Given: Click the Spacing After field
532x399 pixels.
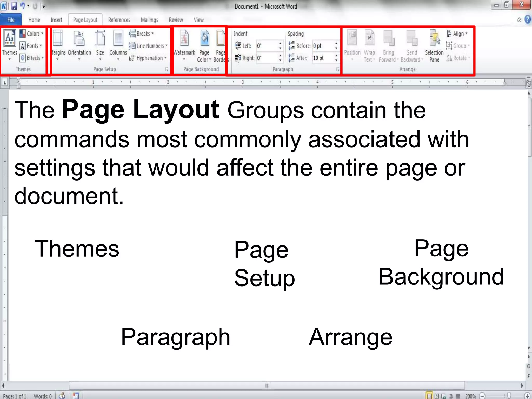Looking at the screenshot, I should 323,58.
